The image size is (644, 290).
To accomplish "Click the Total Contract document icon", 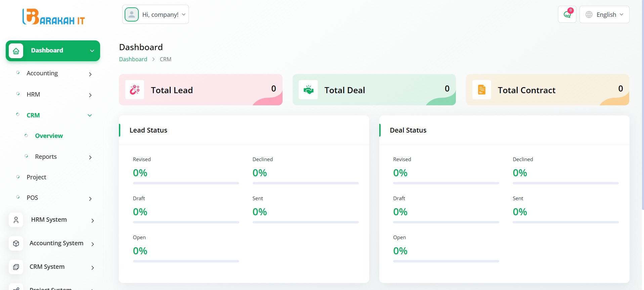I will point(481,90).
